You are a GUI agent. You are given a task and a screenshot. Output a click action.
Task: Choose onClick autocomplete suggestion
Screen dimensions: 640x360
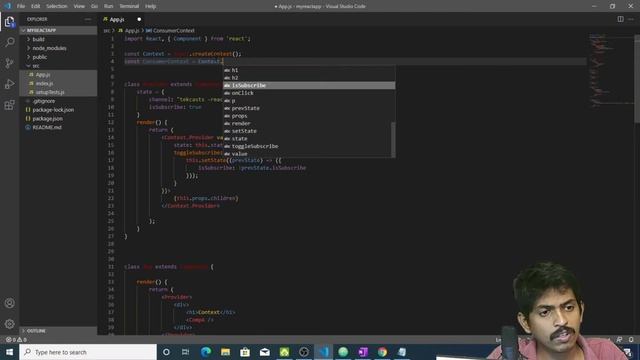309,93
